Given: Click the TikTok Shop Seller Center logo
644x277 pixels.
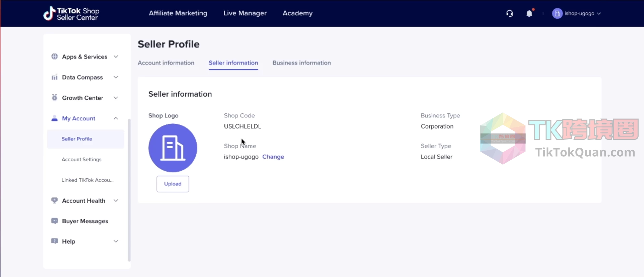Looking at the screenshot, I should [71, 14].
